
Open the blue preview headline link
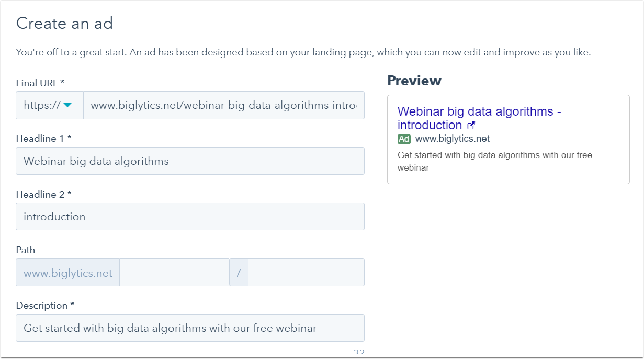point(479,118)
